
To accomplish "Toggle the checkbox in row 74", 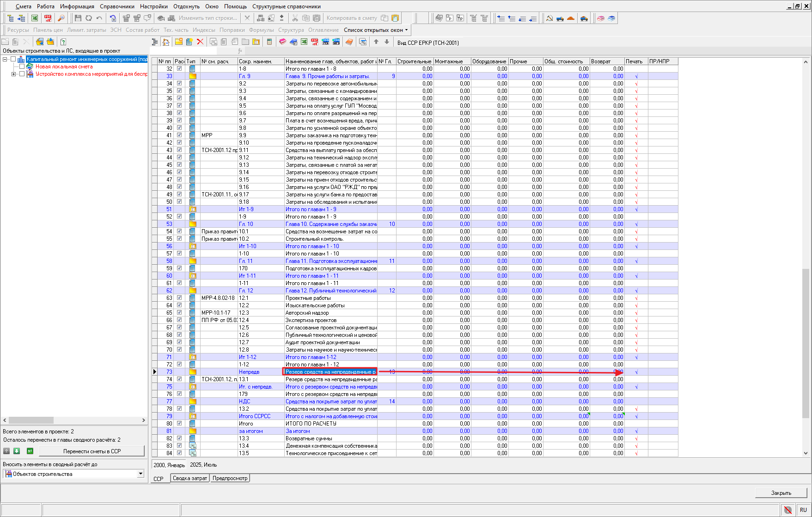I will [179, 379].
